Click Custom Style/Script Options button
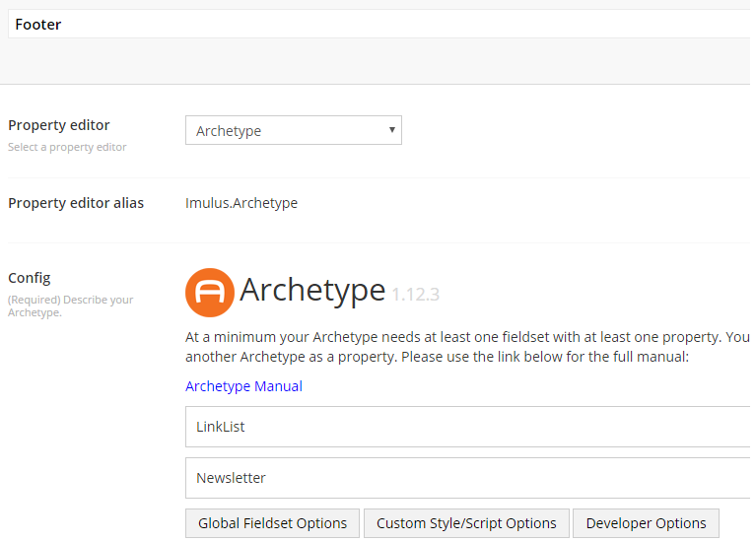 pyautogui.click(x=466, y=523)
